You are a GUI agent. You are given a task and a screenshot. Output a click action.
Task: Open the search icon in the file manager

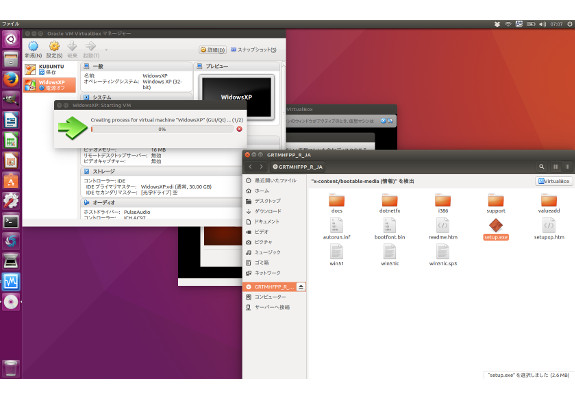point(542,167)
